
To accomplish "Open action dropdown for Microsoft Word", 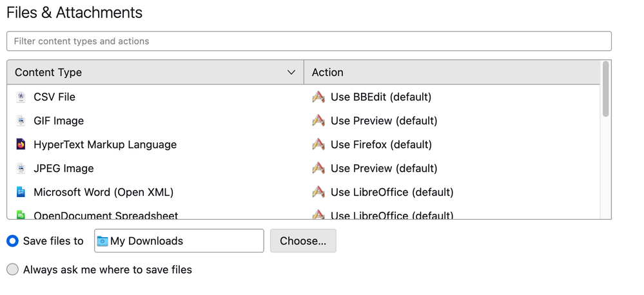I will (x=391, y=193).
